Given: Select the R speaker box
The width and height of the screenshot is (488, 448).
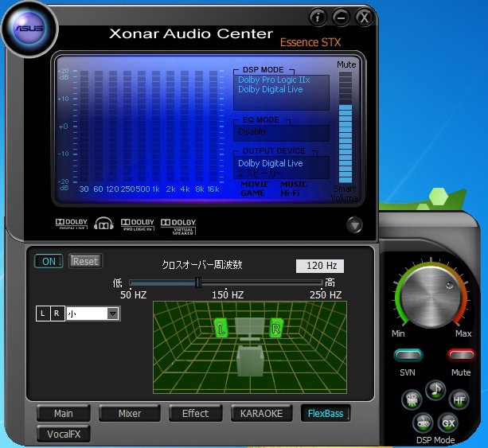Looking at the screenshot, I should pos(57,314).
